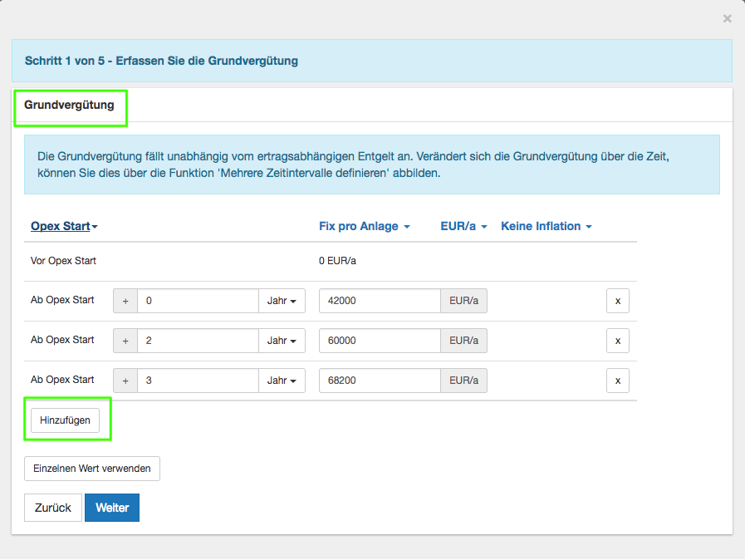The width and height of the screenshot is (745, 560).
Task: Delete the row with value 60000
Action: point(617,341)
